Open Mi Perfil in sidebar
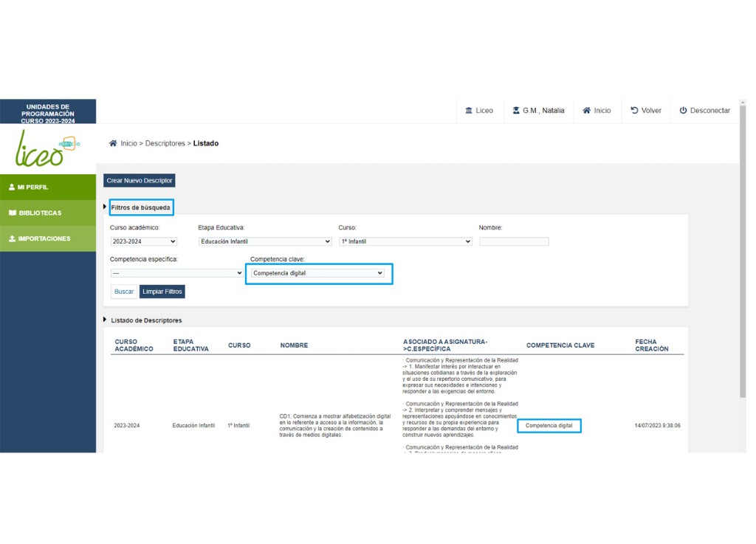This screenshot has height=544, width=756. click(x=48, y=187)
